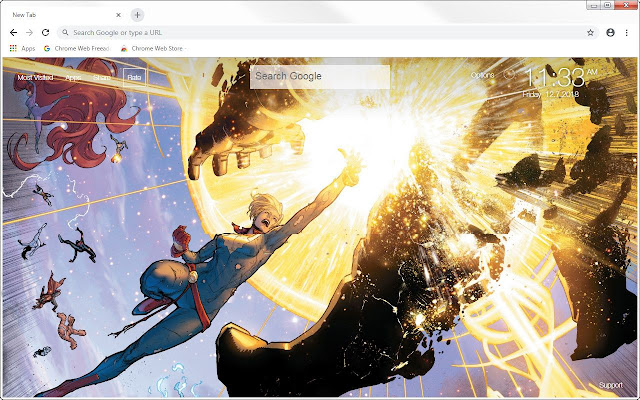Close the New Tab tab
The height and width of the screenshot is (400, 640).
pos(118,15)
